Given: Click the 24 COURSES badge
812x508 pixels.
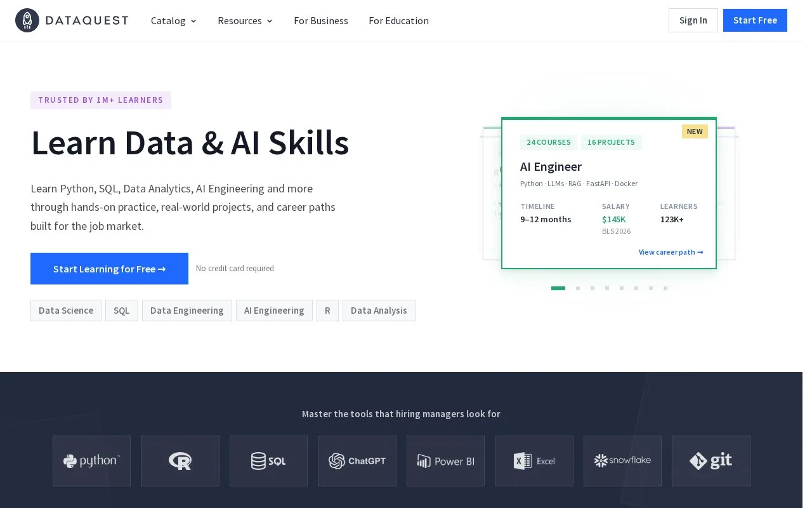Looking at the screenshot, I should [549, 142].
